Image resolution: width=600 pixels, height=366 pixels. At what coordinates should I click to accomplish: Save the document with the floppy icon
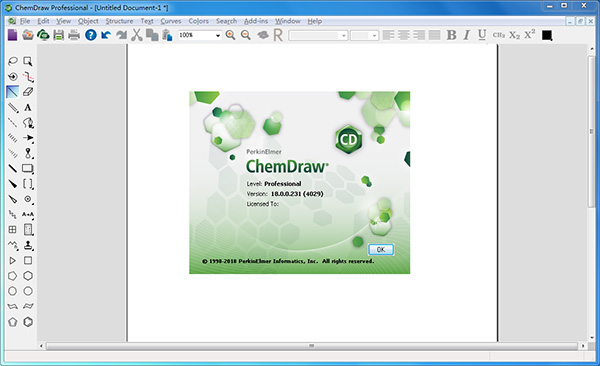coord(59,35)
